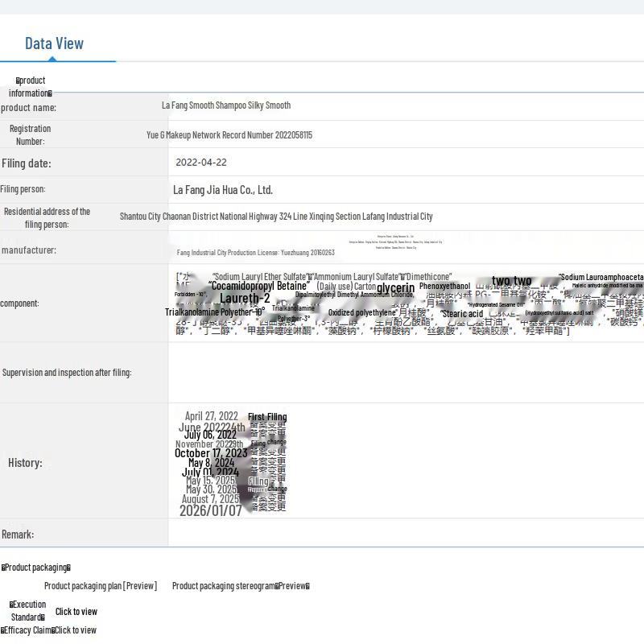644x644 pixels.
Task: Click the product name La Fang Smooth Shampoo
Action: tap(225, 105)
